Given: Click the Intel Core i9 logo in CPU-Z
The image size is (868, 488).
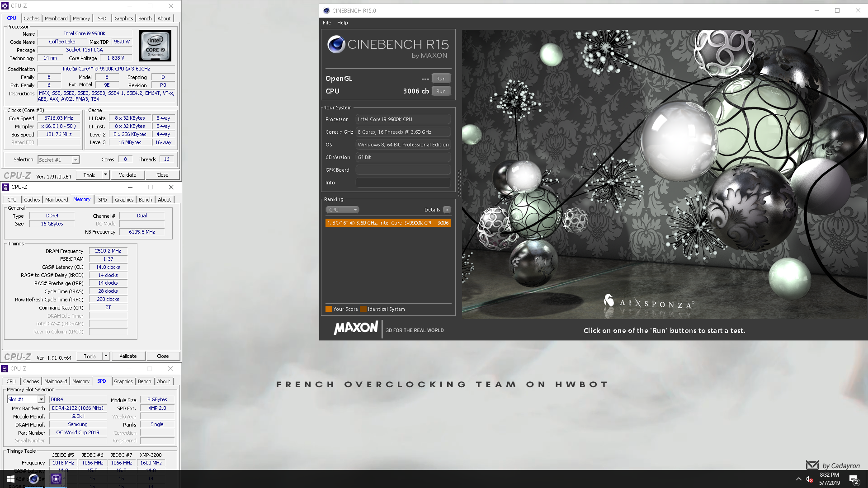Looking at the screenshot, I should [x=155, y=46].
